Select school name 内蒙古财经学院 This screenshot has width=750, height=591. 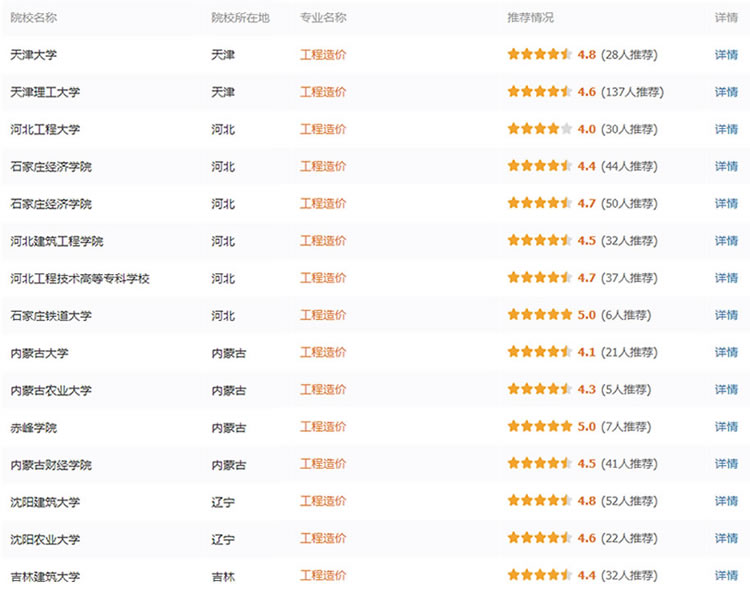(51, 464)
